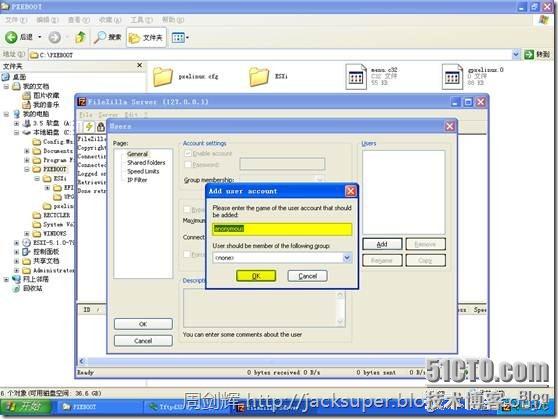Click the Forward arrow icon in Explorer toolbar
Screen dimensions: 558x419
click(x=54, y=37)
